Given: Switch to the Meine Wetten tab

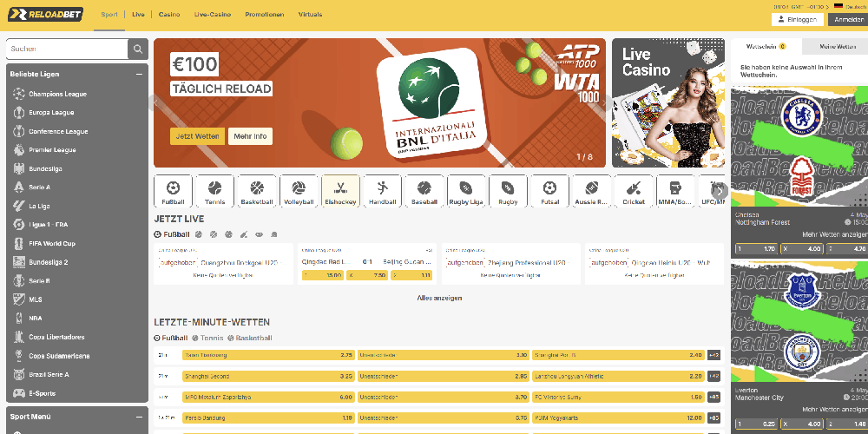Looking at the screenshot, I should tap(835, 47).
